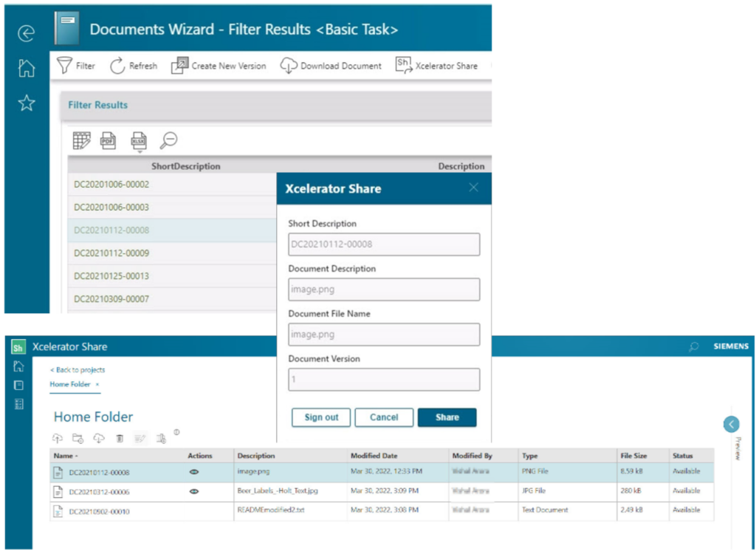The width and height of the screenshot is (756, 551).
Task: Click Create New Version
Action: (x=219, y=66)
